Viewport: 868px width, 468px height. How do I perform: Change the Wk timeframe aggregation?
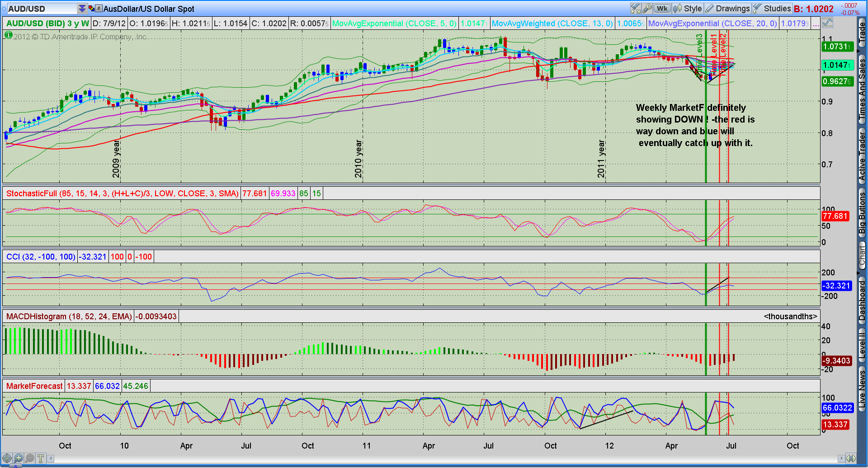click(x=662, y=9)
